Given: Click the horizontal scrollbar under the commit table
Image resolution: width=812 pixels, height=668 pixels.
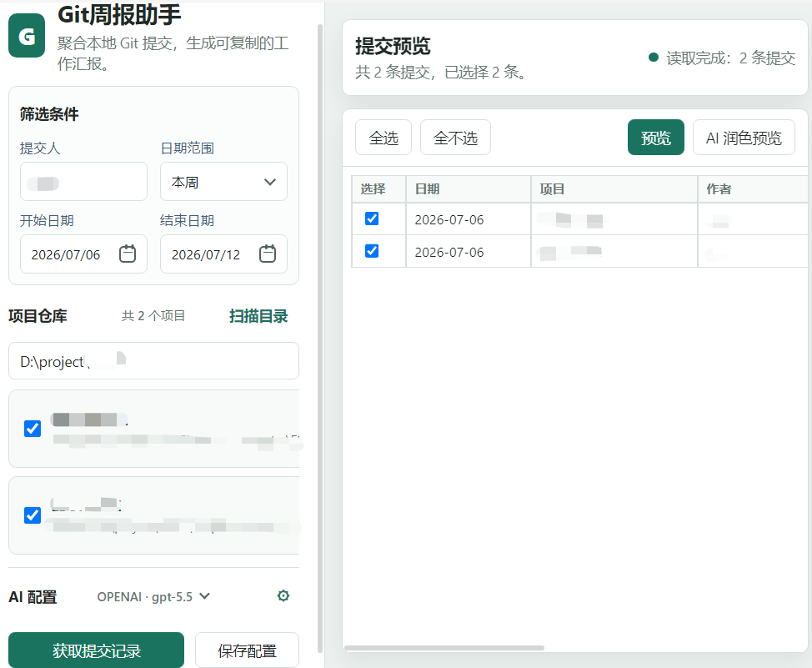Looking at the screenshot, I should point(444,648).
